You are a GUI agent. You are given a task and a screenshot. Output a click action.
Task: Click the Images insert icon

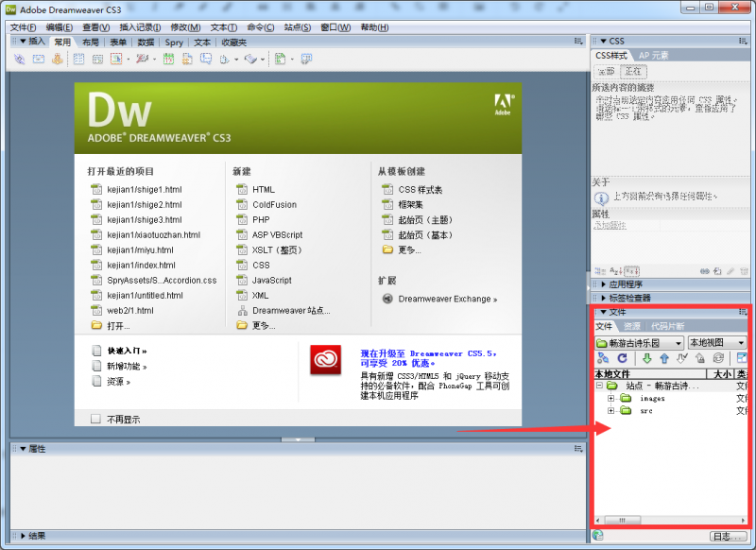tap(116, 60)
